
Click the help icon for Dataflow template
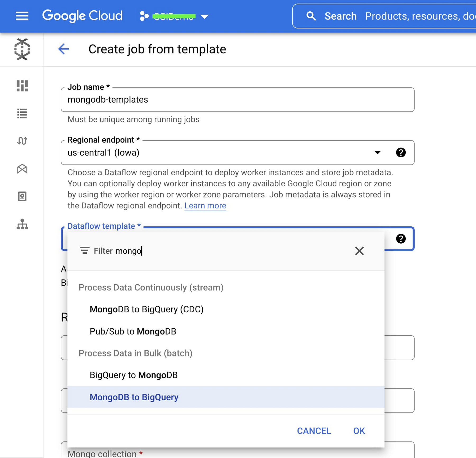(401, 239)
